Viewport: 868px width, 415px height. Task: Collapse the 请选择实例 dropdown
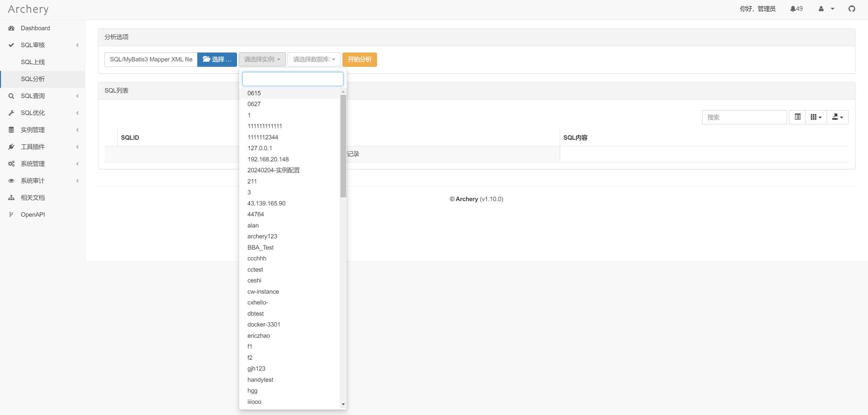[262, 59]
